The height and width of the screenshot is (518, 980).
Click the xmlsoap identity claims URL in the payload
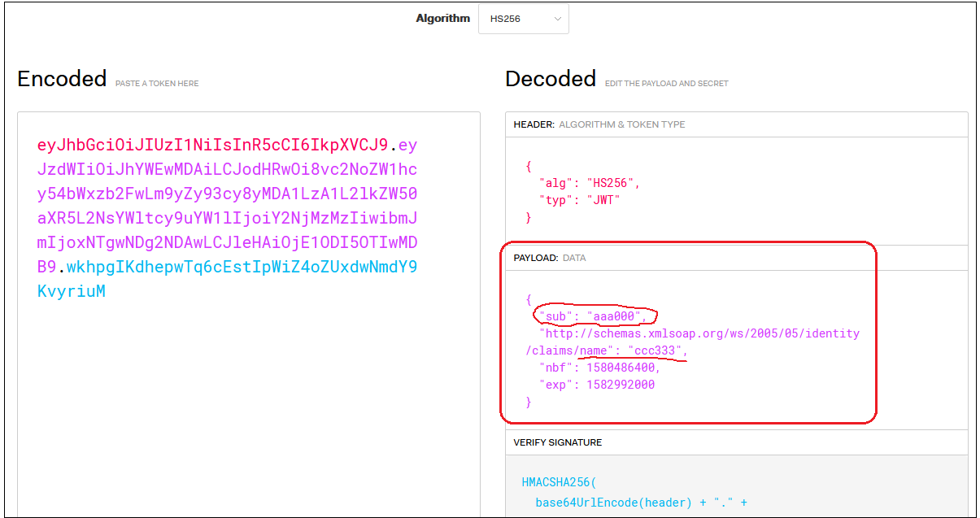pos(699,333)
